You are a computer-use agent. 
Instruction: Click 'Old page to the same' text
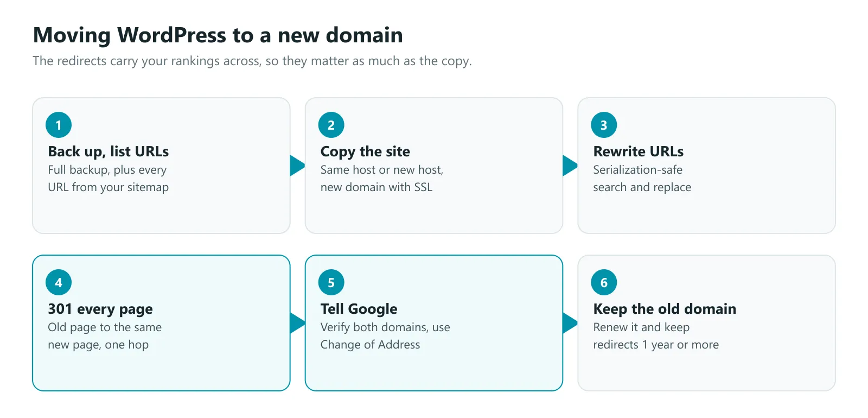point(105,327)
